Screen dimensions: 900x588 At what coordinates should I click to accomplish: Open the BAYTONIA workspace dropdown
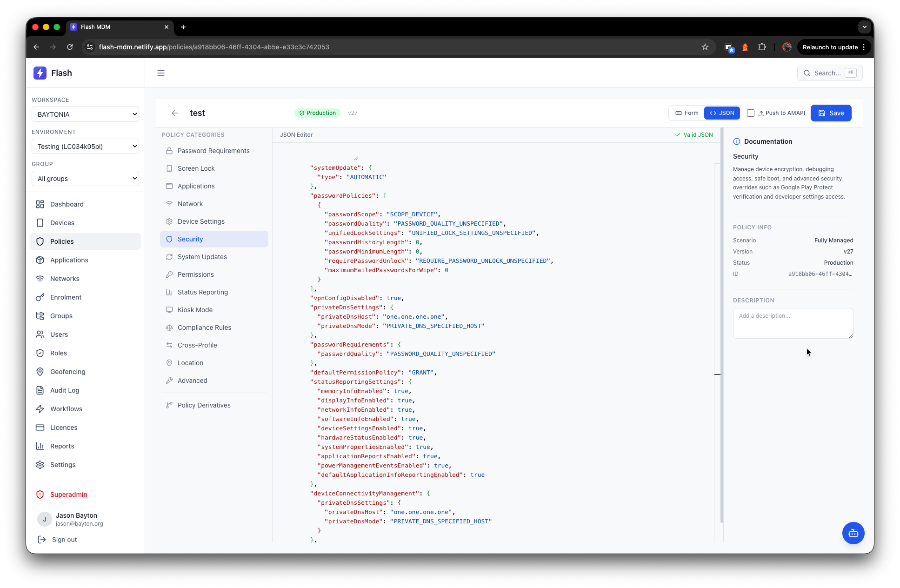click(86, 114)
